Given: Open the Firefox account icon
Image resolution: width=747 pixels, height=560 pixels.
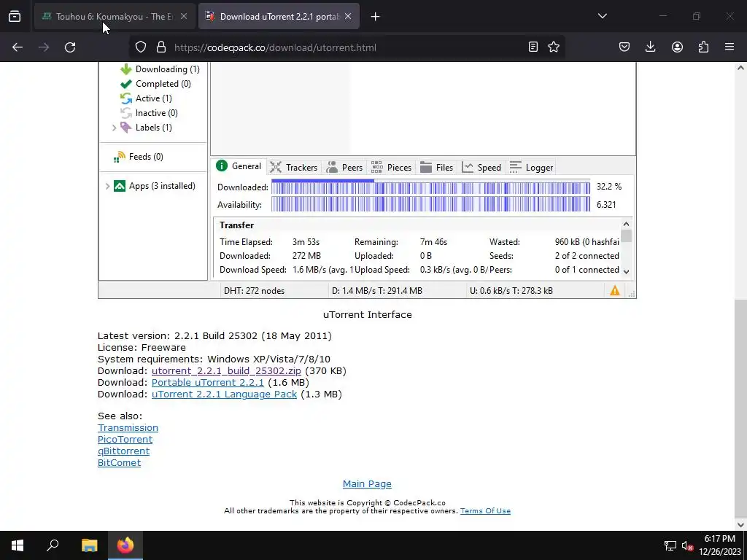Looking at the screenshot, I should tap(677, 47).
